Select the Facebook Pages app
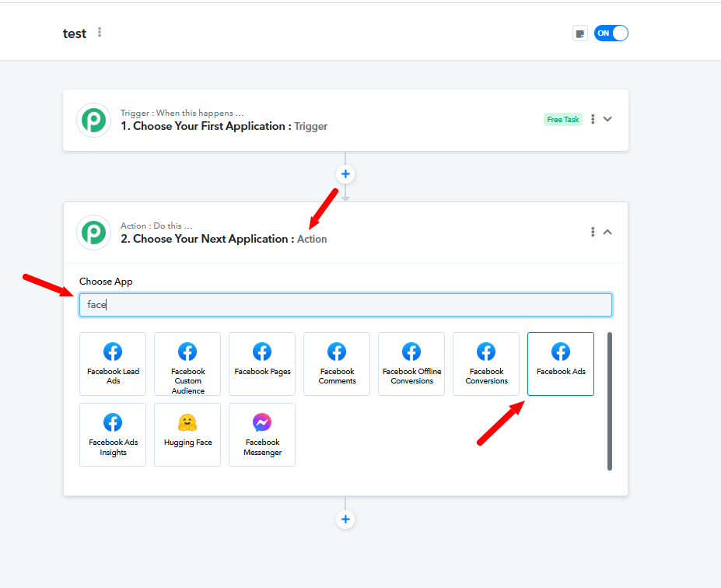721x588 pixels. point(262,364)
